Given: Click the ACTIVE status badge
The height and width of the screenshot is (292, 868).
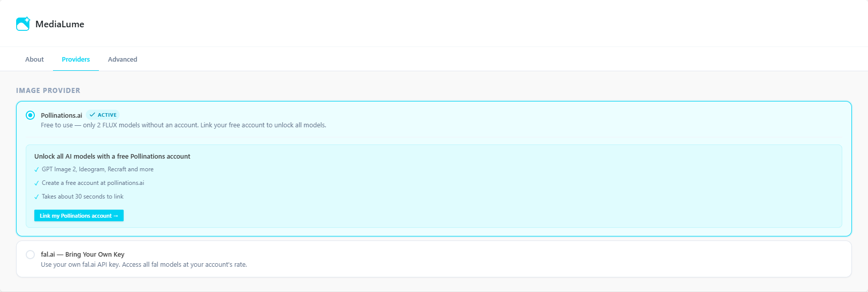Looking at the screenshot, I should [103, 115].
